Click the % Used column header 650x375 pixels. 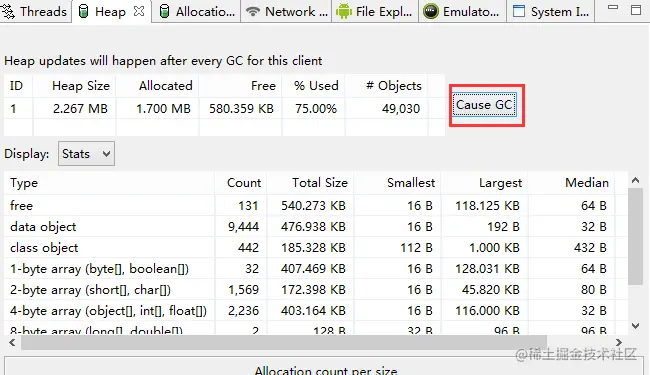tap(314, 86)
